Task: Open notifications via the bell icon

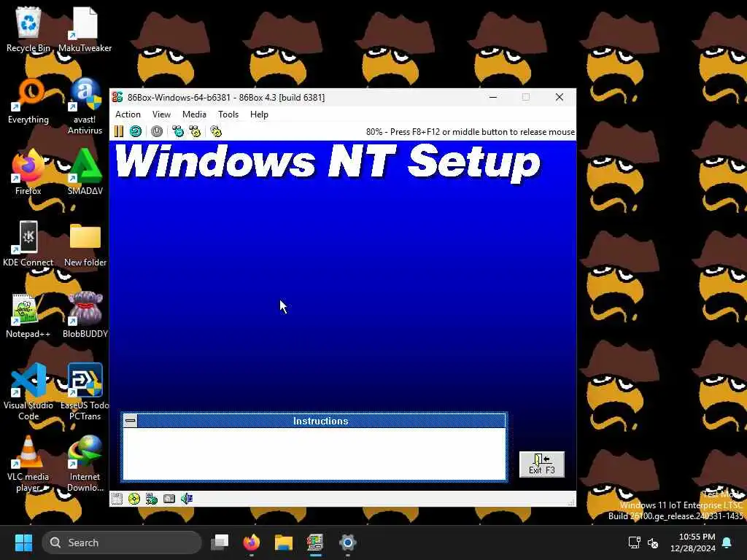Action: tap(727, 542)
